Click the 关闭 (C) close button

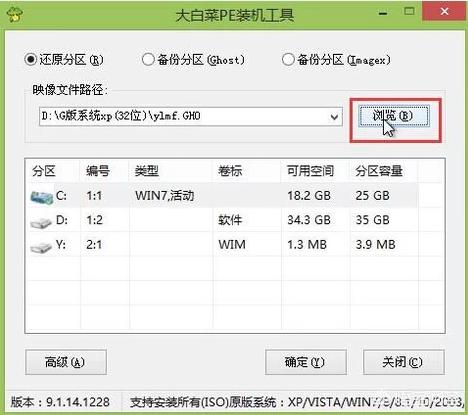point(404,362)
